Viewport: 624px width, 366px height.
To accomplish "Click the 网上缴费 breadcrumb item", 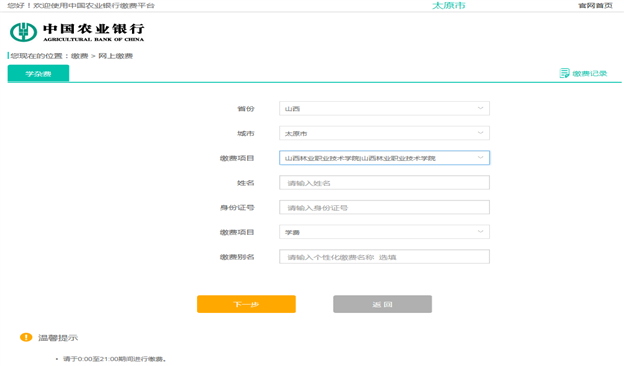I will tap(115, 56).
